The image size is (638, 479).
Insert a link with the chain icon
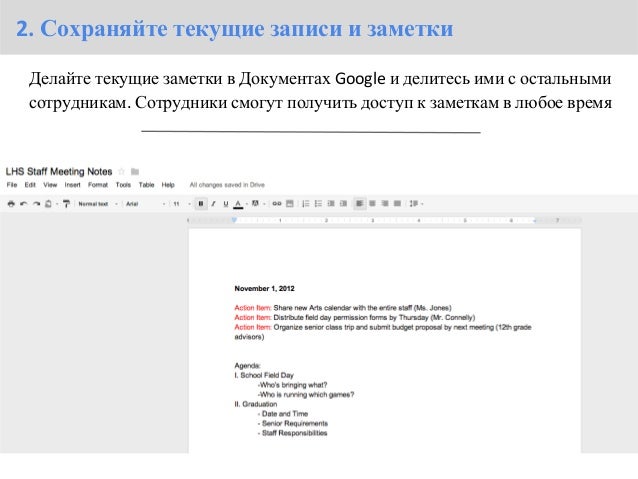(x=277, y=203)
